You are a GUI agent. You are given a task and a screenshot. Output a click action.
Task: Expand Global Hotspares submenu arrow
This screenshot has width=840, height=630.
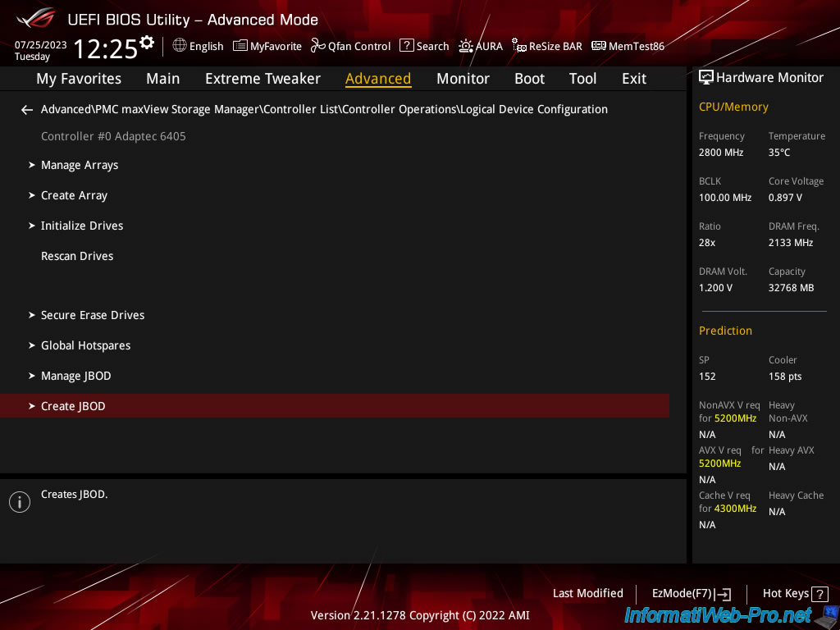pyautogui.click(x=32, y=345)
